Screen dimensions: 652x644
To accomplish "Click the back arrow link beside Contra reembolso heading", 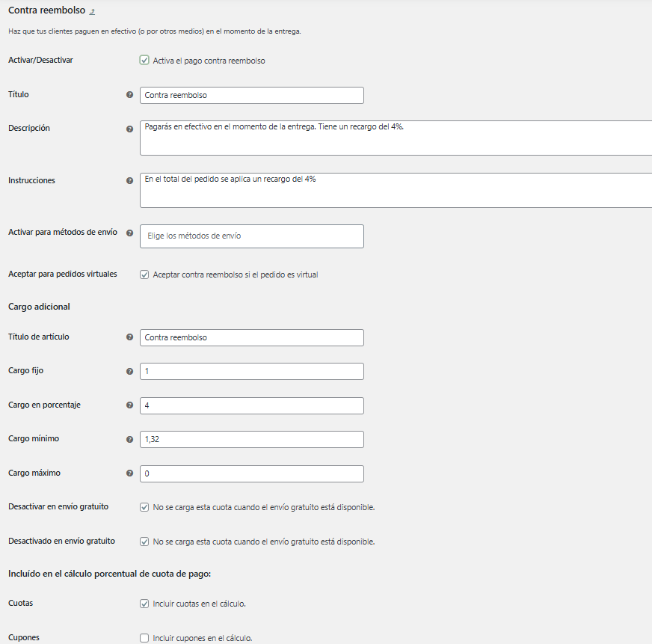I will [92, 12].
